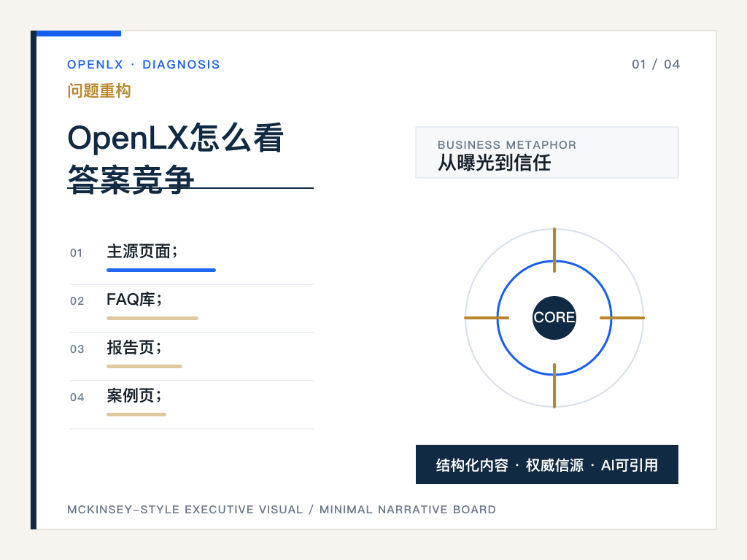The height and width of the screenshot is (560, 747).
Task: Click the tan bar under 案例页
Action: click(x=136, y=414)
